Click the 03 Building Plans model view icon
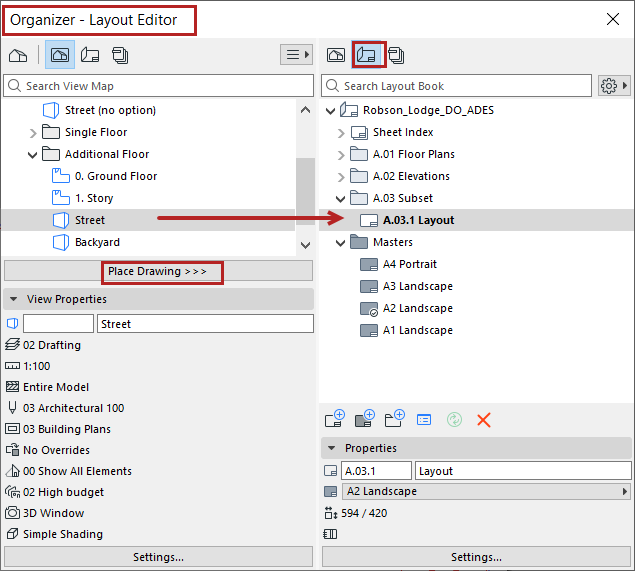Screen dimensions: 635x571 12,429
